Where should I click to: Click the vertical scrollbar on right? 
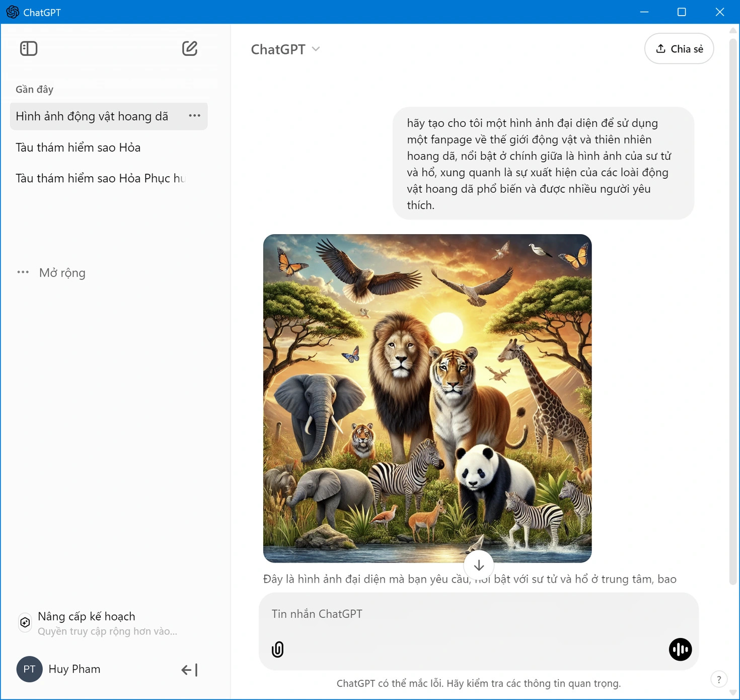pos(733,302)
